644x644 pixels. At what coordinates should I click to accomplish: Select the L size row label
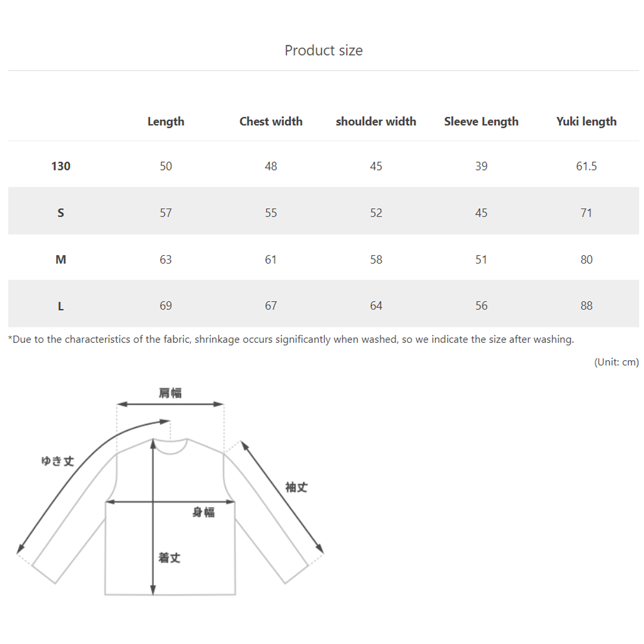pos(61,306)
